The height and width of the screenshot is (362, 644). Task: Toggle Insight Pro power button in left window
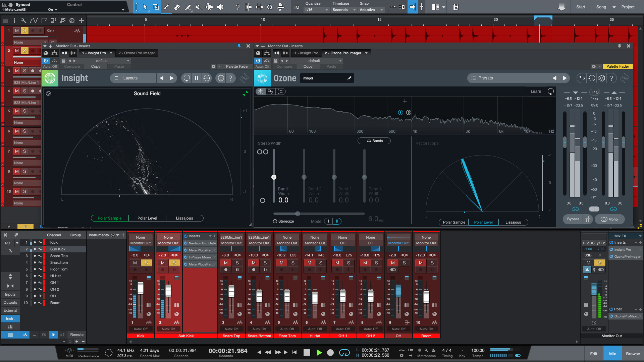tap(46, 61)
